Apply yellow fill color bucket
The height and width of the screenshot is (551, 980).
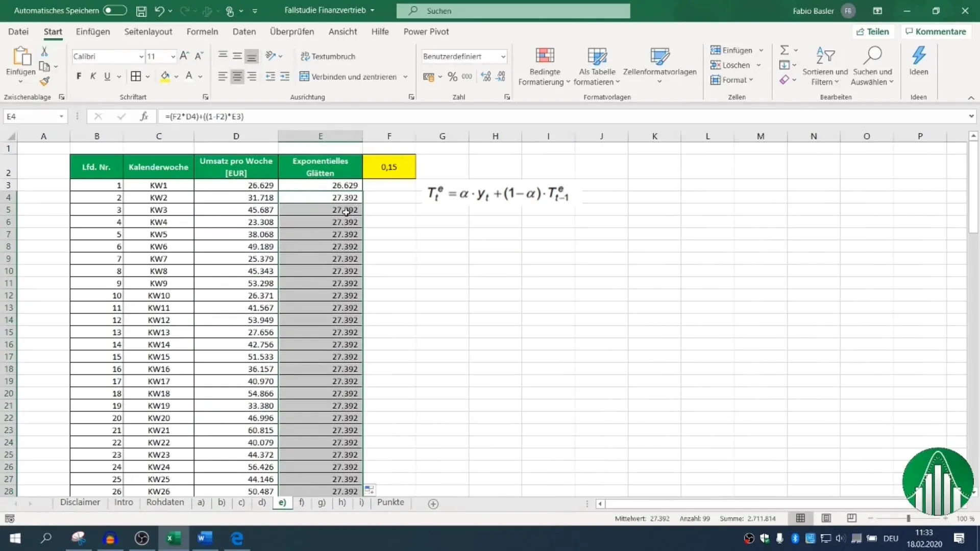point(165,77)
